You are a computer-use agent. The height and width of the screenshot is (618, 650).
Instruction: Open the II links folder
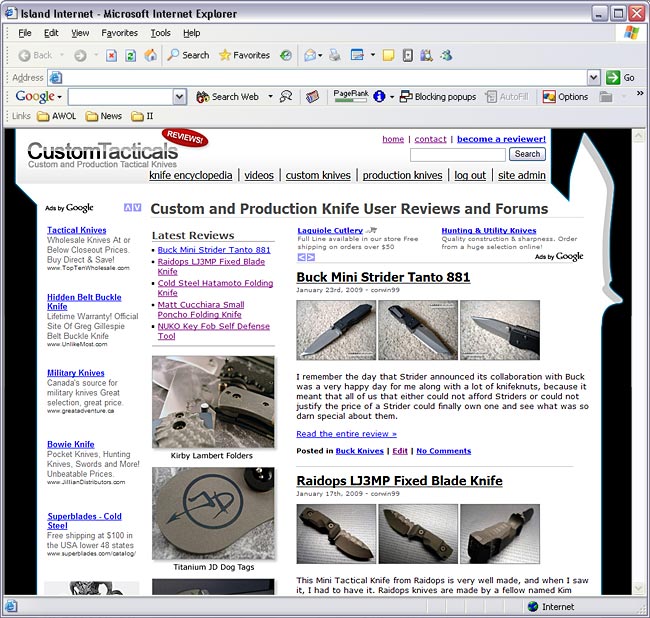pyautogui.click(x=142, y=116)
